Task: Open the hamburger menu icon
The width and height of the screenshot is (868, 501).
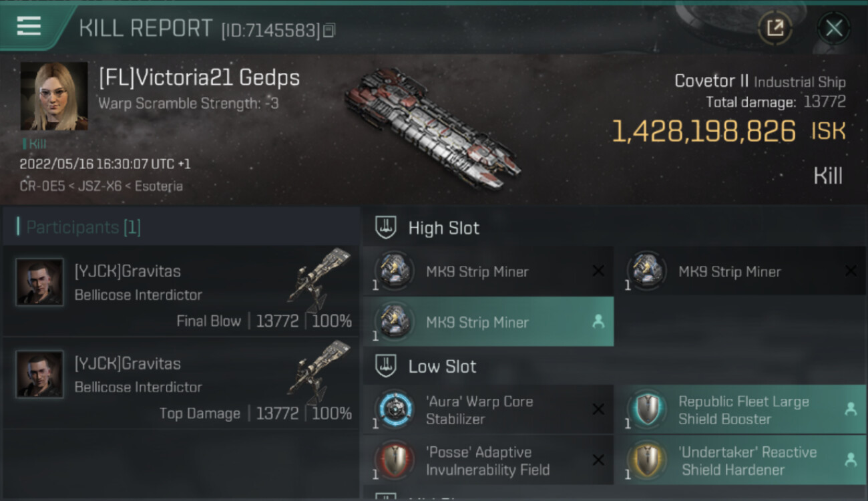Action: click(29, 26)
